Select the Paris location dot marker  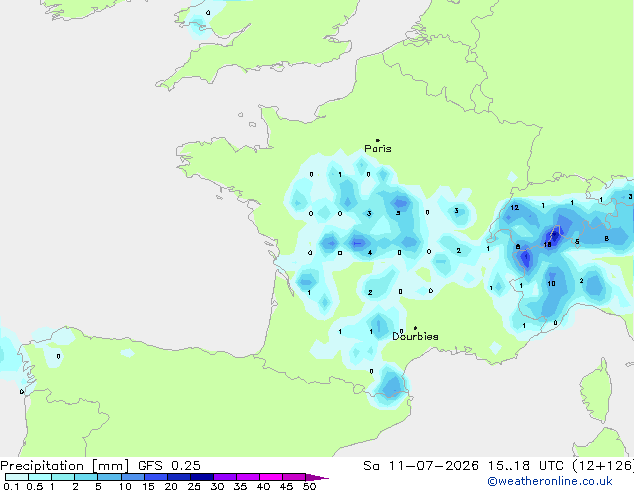pos(378,140)
